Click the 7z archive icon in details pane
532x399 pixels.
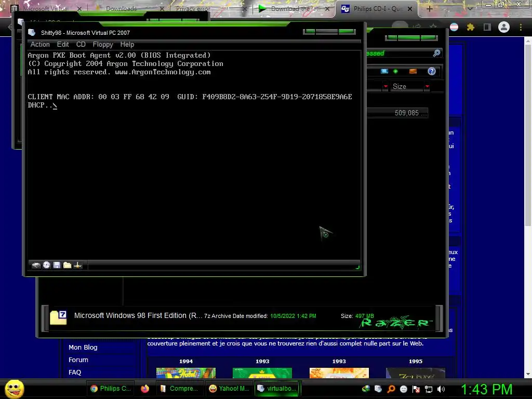[x=58, y=317]
